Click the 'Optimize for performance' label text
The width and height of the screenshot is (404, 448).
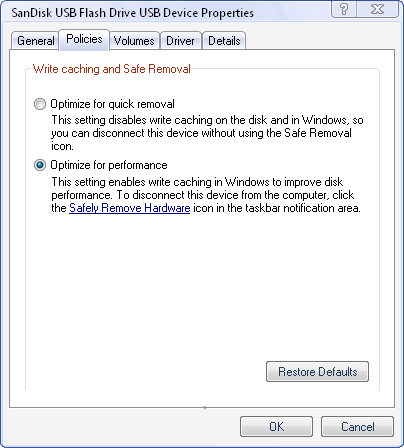(x=109, y=165)
